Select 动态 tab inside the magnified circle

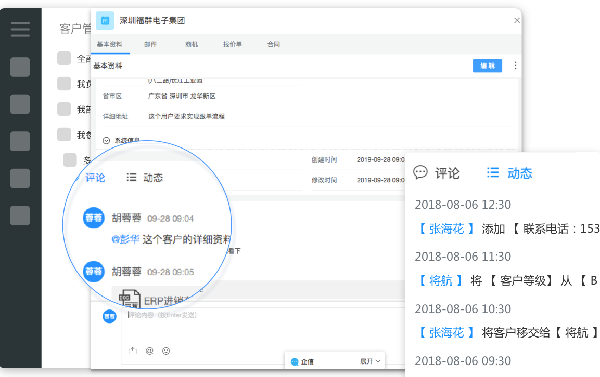coord(153,177)
